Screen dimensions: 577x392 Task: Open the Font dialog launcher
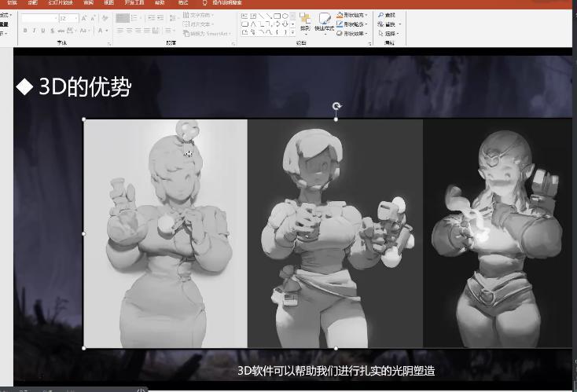[x=109, y=44]
